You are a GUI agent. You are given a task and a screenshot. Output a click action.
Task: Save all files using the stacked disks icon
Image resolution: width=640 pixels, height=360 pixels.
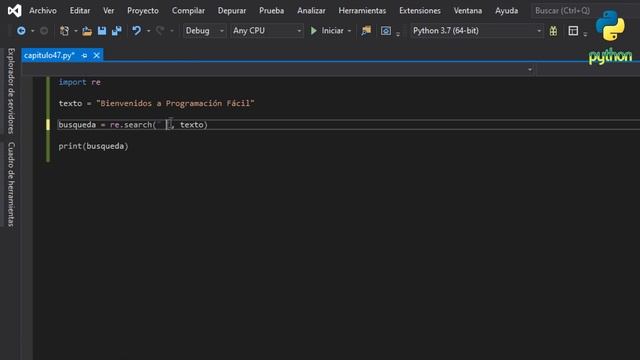(x=117, y=31)
